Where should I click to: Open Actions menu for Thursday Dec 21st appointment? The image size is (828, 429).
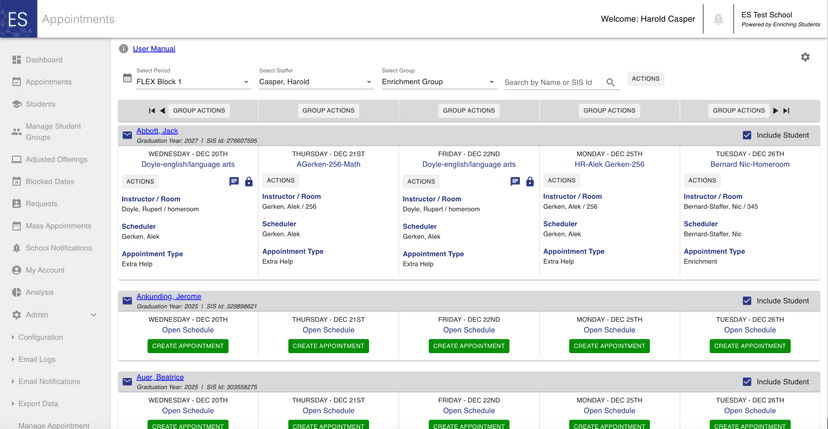280,180
